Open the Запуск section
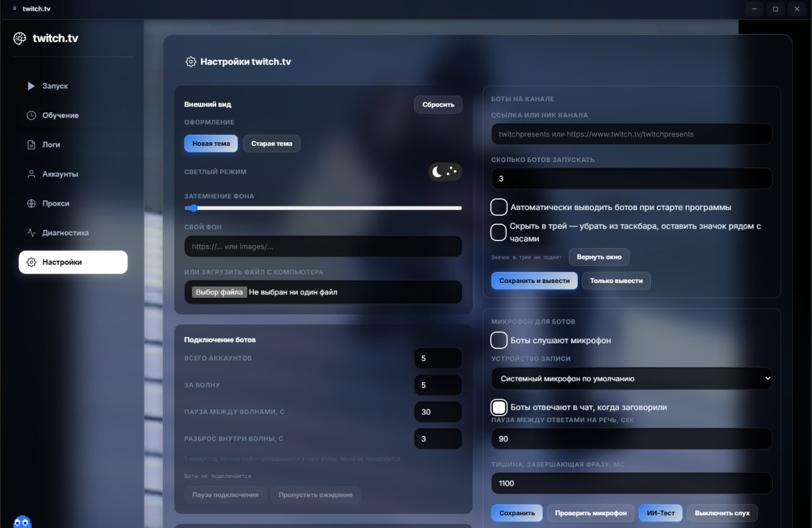 [73, 86]
